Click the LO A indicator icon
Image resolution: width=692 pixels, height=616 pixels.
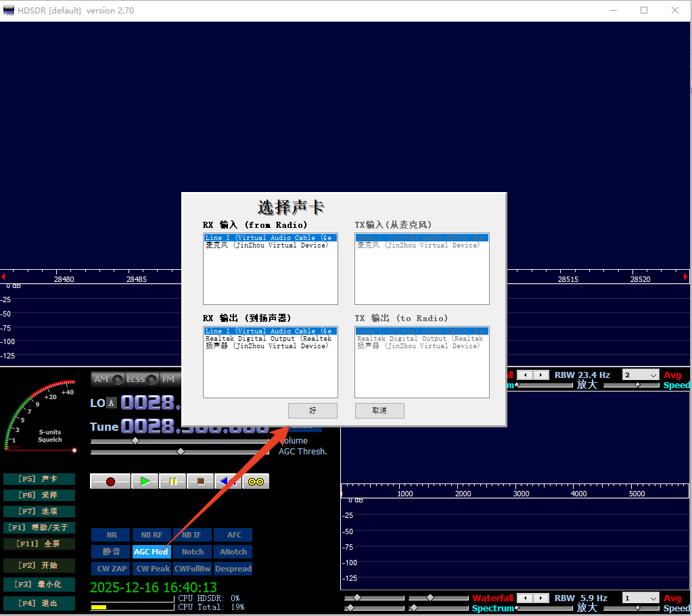click(x=112, y=403)
